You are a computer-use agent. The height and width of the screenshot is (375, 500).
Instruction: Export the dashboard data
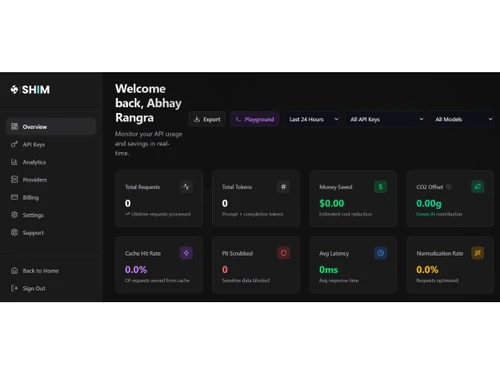point(207,119)
